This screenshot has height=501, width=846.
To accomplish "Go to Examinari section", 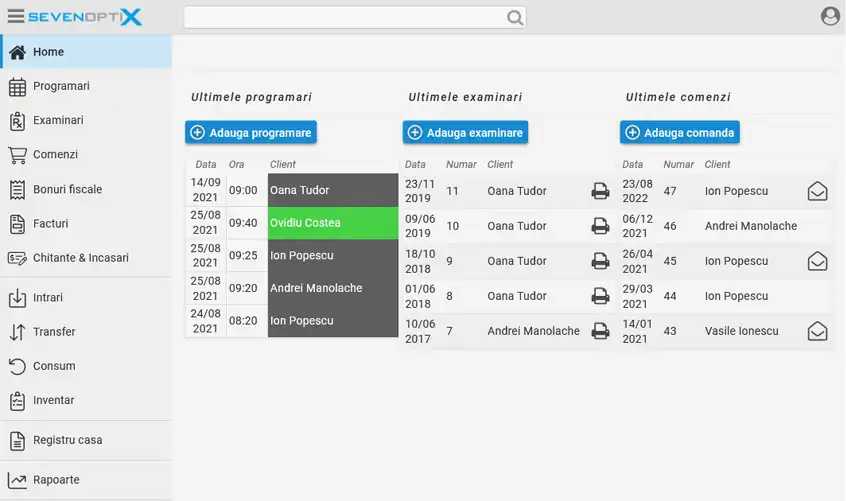I will tap(58, 120).
